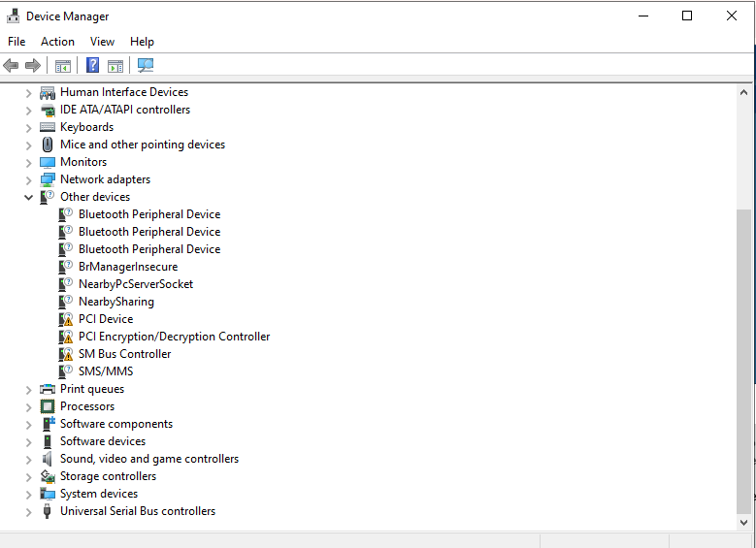Click the scrollbar up arrow
Screen dimensions: 756x548
click(x=743, y=92)
